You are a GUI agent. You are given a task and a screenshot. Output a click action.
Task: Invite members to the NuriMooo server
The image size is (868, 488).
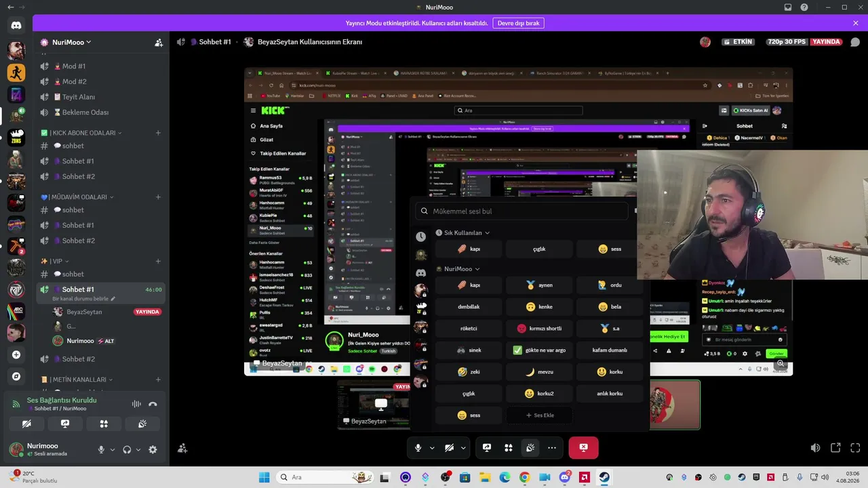(x=159, y=42)
